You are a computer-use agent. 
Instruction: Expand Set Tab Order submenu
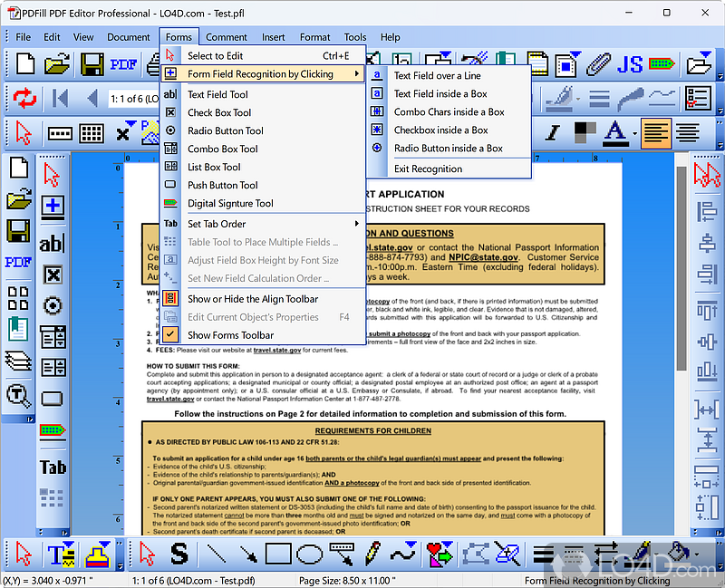263,224
